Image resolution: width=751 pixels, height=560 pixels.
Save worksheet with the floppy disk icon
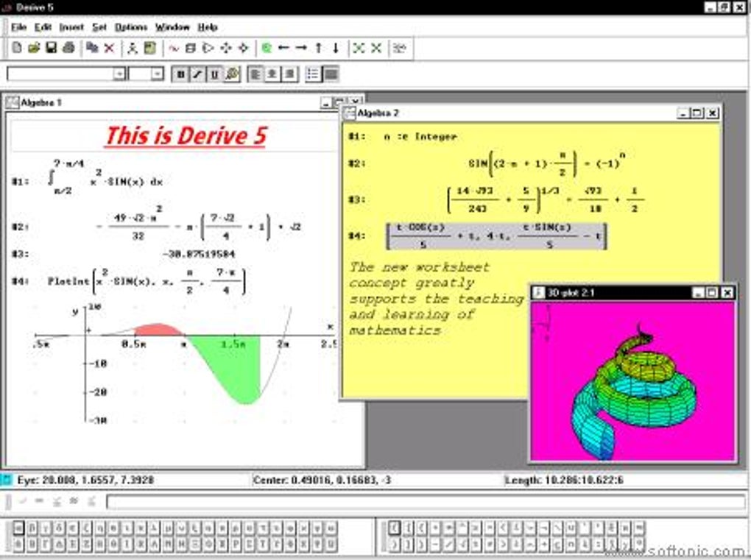click(x=52, y=48)
